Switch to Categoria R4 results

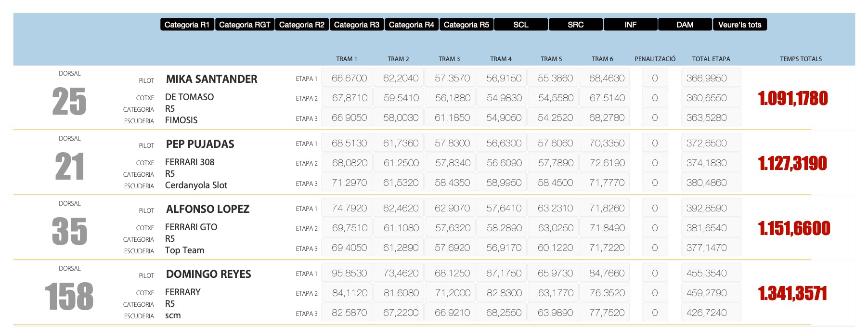[411, 25]
